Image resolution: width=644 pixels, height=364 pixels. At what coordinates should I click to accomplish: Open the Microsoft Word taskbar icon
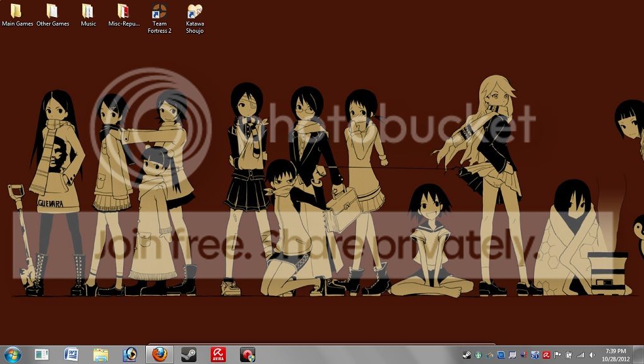tap(71, 355)
